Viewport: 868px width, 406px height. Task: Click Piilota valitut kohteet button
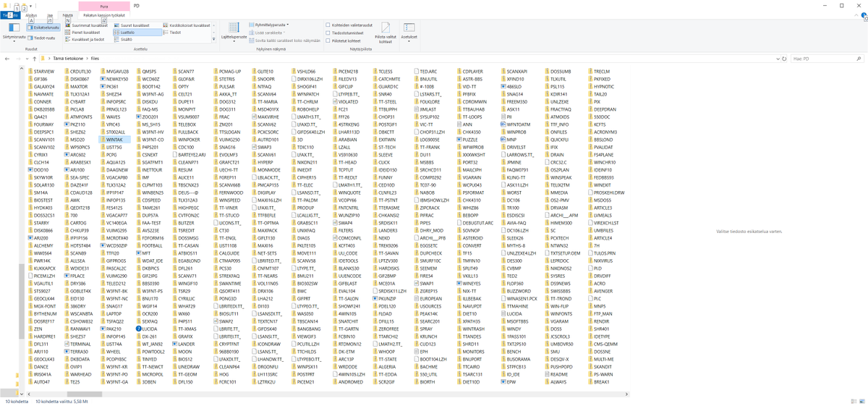click(385, 31)
